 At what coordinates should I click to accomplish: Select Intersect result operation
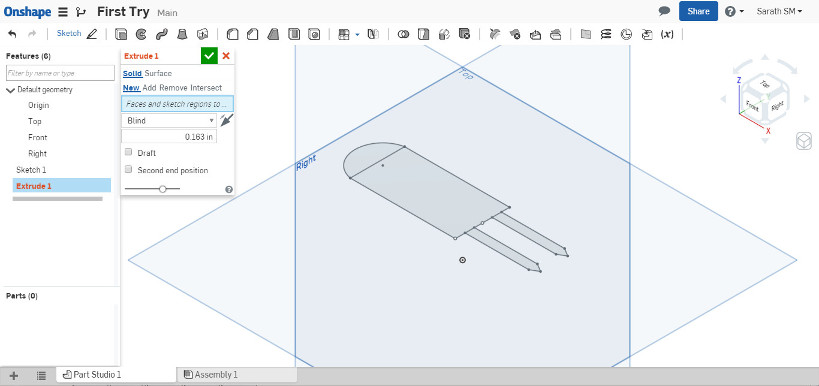click(x=206, y=88)
